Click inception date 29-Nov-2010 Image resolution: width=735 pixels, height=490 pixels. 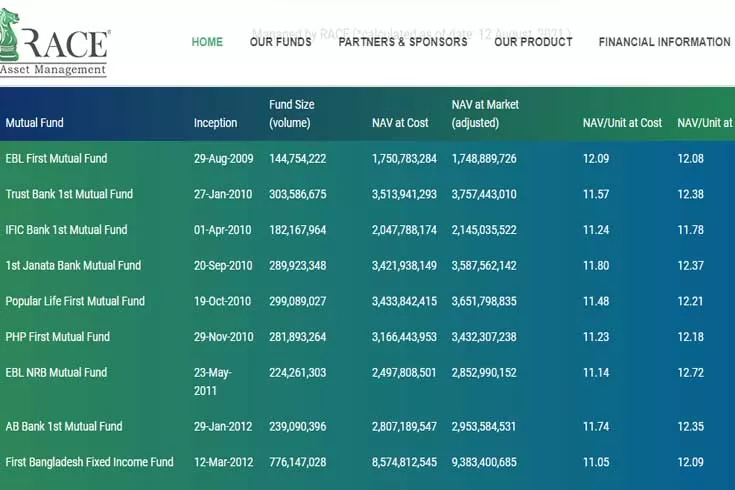224,337
